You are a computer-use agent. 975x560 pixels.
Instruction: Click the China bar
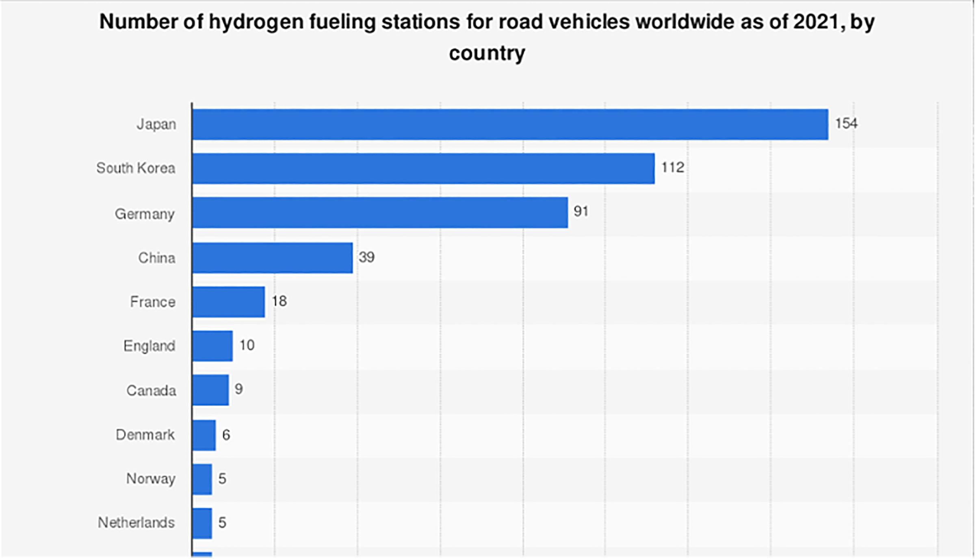[x=273, y=258]
